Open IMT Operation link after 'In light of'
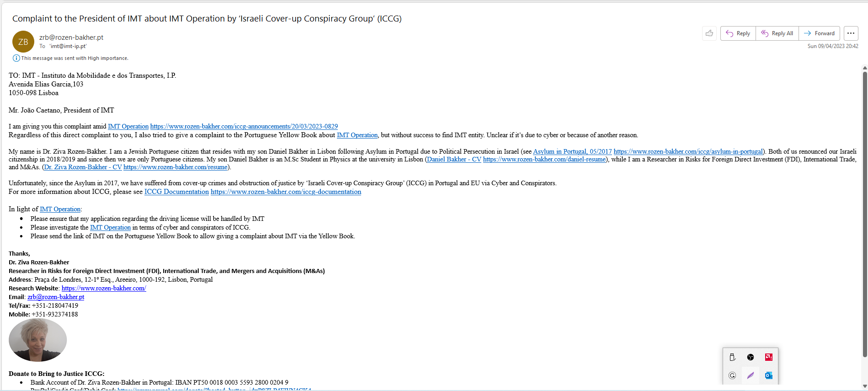The image size is (868, 391). 60,209
